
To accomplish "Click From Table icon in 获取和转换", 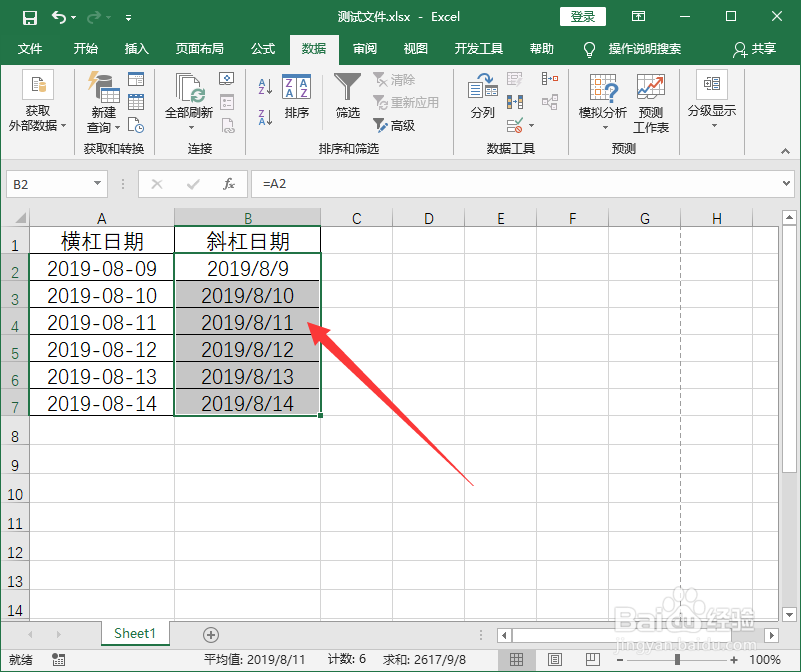I will pyautogui.click(x=136, y=102).
